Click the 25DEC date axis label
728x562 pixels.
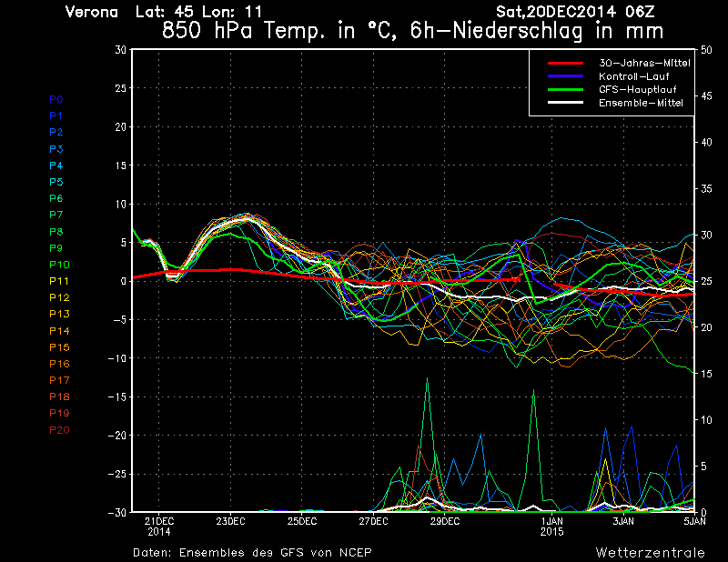click(302, 522)
